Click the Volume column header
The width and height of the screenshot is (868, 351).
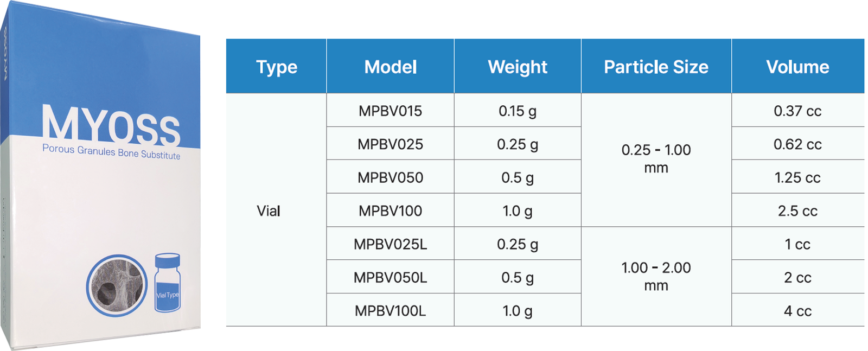pyautogui.click(x=798, y=66)
